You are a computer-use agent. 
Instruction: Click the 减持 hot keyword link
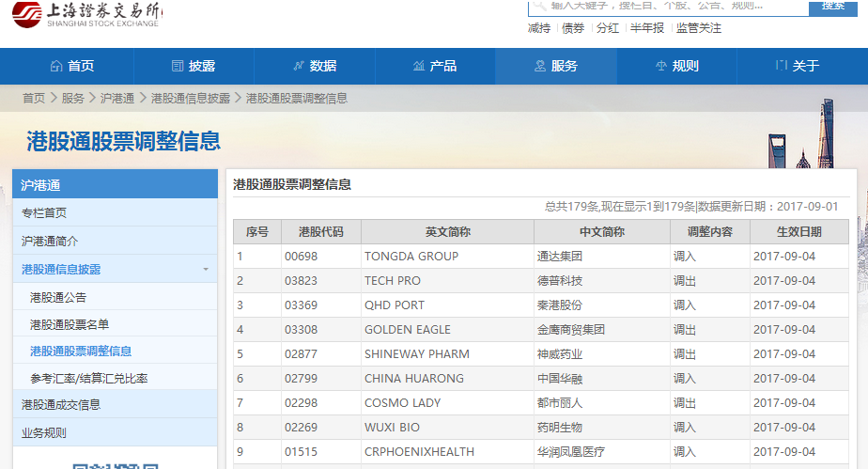click(538, 28)
